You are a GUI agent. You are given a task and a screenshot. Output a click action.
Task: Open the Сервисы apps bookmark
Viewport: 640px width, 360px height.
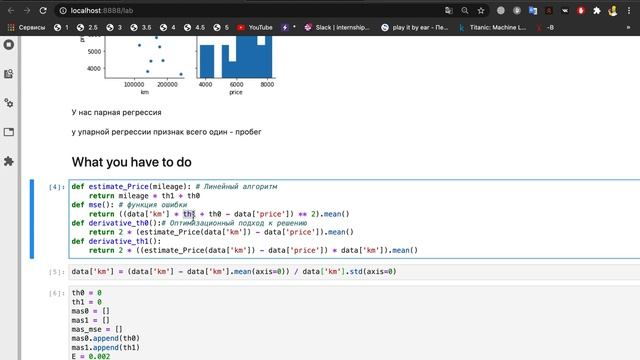(26, 27)
